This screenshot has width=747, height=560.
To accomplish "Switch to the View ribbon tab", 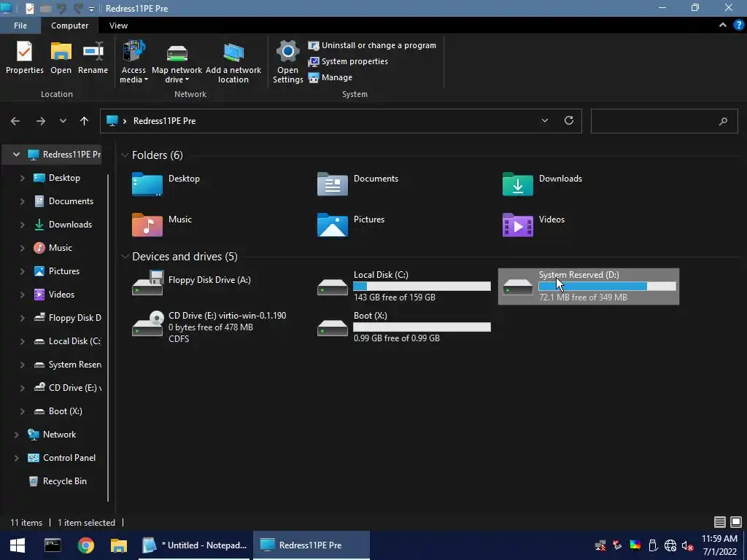I will pos(118,26).
